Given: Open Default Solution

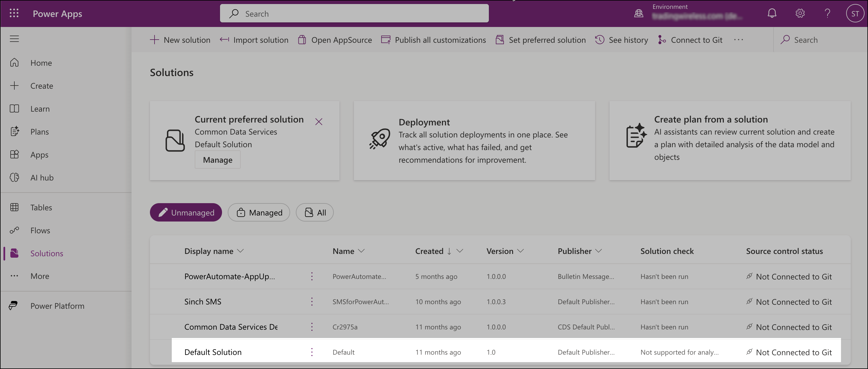Looking at the screenshot, I should tap(213, 352).
